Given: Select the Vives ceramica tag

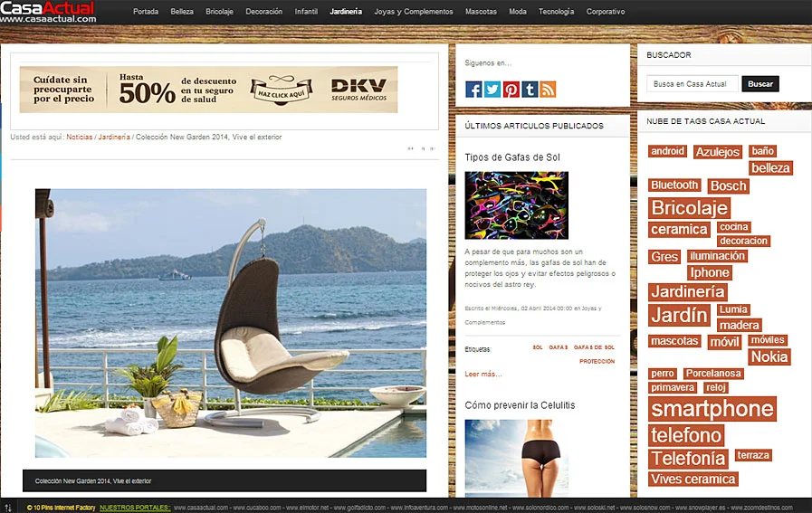Looking at the screenshot, I should [x=693, y=479].
